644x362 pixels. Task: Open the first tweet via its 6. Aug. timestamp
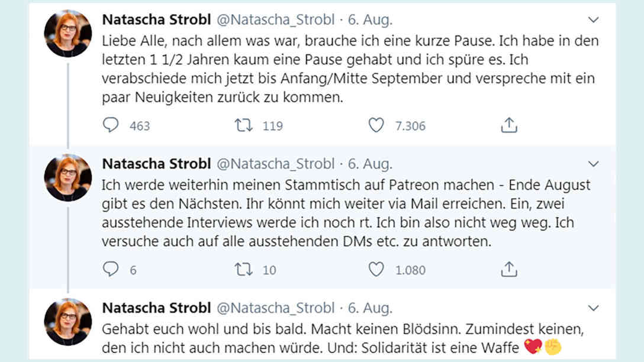(x=370, y=19)
